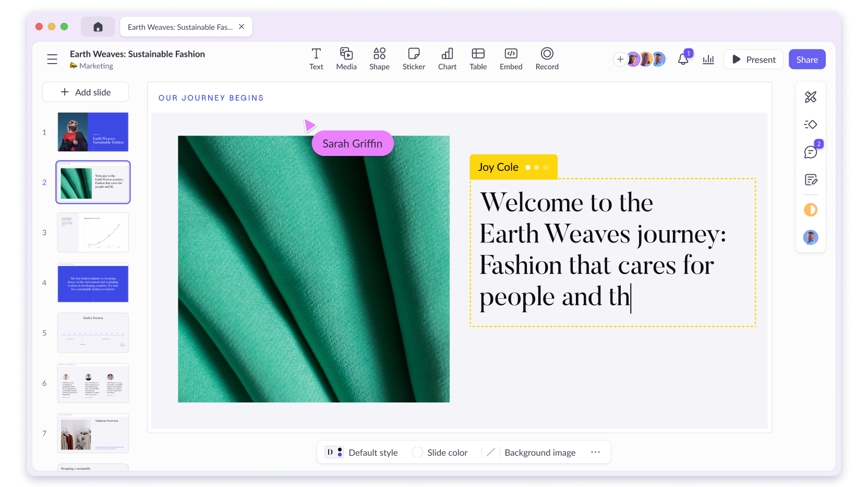Close the Earth Weaves tab
The width and height of the screenshot is (868, 487).
[x=242, y=27]
